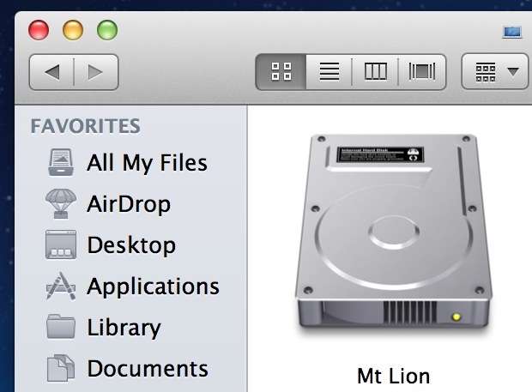
Task: Select Library label in sidebar
Action: (x=124, y=328)
